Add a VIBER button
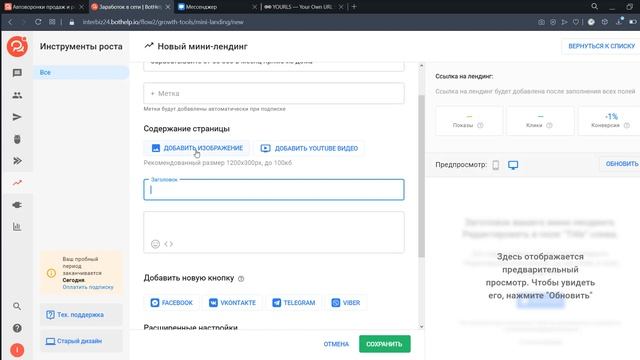The image size is (640, 360). (346, 303)
